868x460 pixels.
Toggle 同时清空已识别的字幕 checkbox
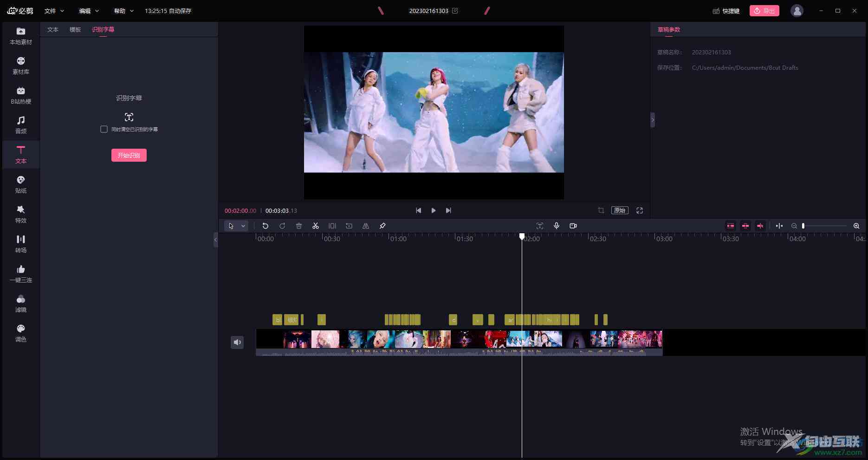point(104,129)
